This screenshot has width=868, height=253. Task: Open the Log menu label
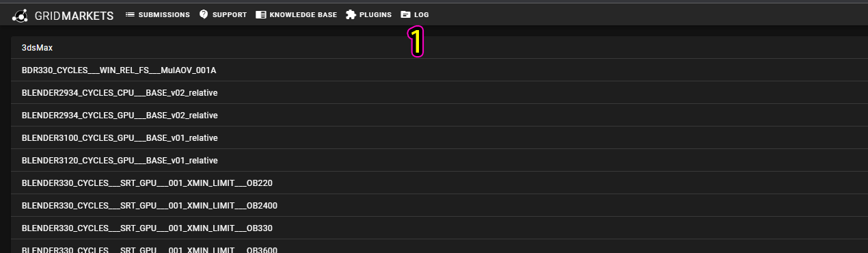422,14
